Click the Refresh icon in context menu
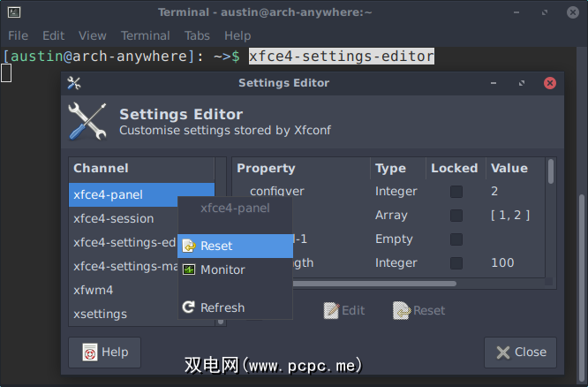The height and width of the screenshot is (387, 588). click(x=188, y=307)
